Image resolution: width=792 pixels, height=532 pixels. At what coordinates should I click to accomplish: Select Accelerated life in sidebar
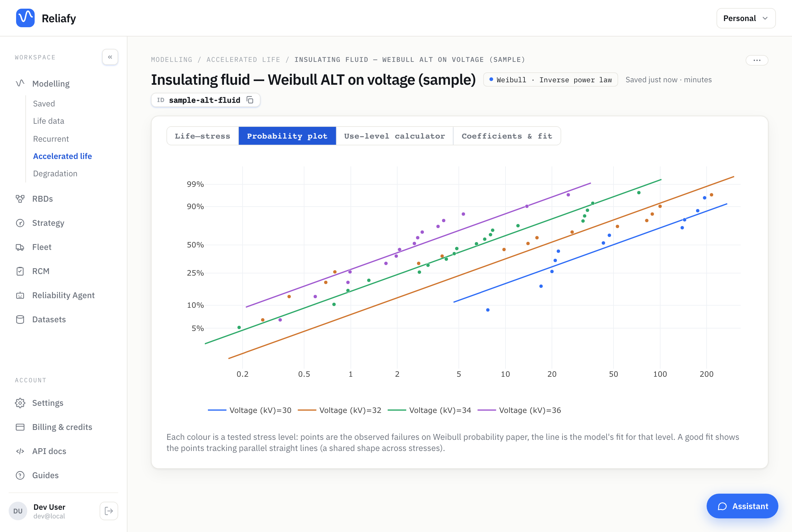[62, 156]
